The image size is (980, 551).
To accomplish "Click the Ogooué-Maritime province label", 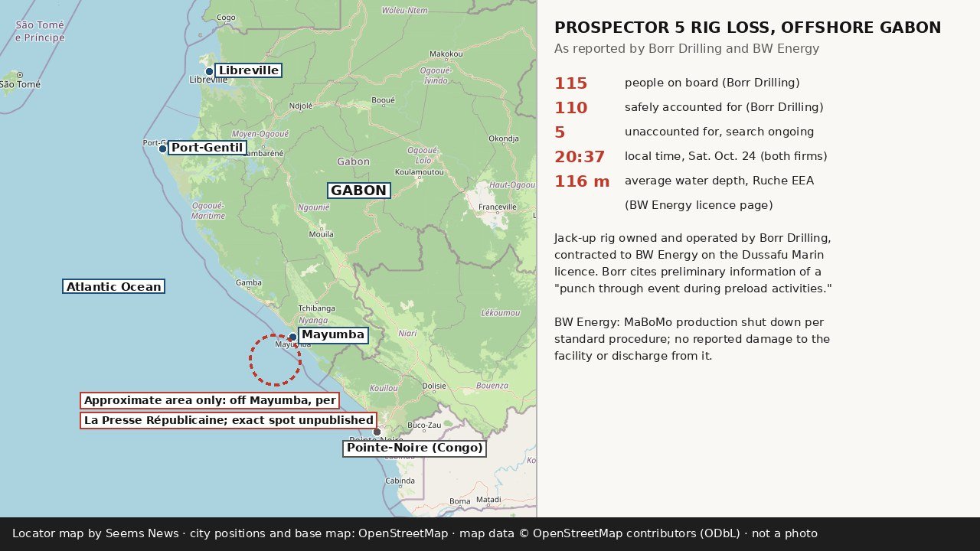I will point(208,210).
